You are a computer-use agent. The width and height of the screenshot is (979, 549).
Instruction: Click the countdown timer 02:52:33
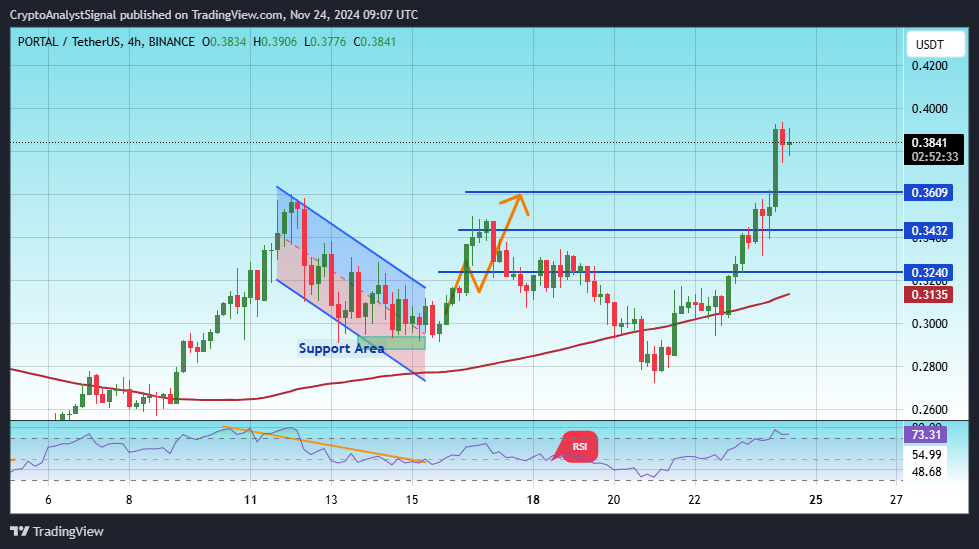(935, 157)
